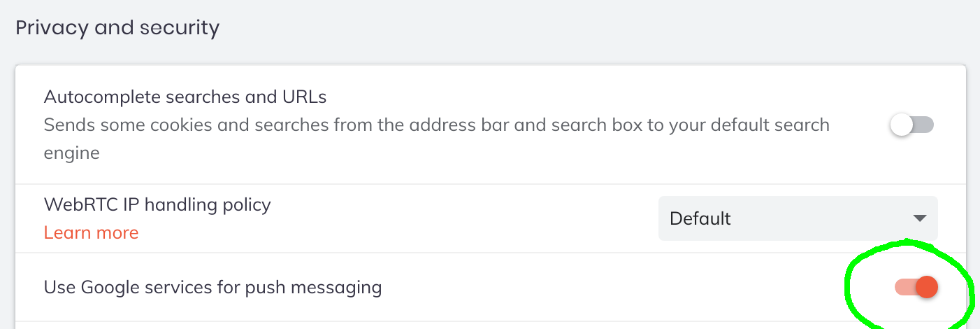
Task: Click the dropdown arrow beside Default
Action: pos(920,218)
